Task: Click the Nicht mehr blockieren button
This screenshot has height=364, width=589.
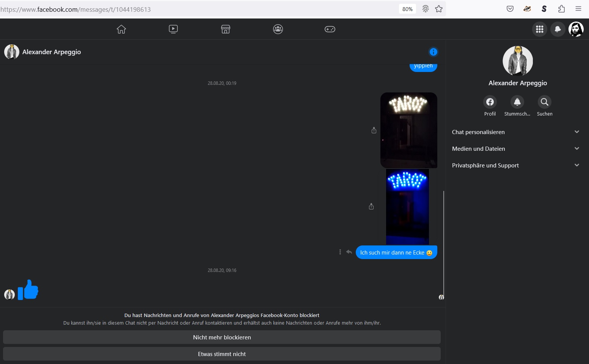Action: [x=222, y=337]
